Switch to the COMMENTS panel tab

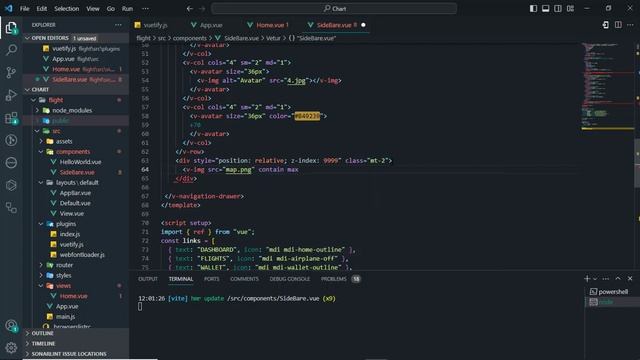[x=244, y=279]
